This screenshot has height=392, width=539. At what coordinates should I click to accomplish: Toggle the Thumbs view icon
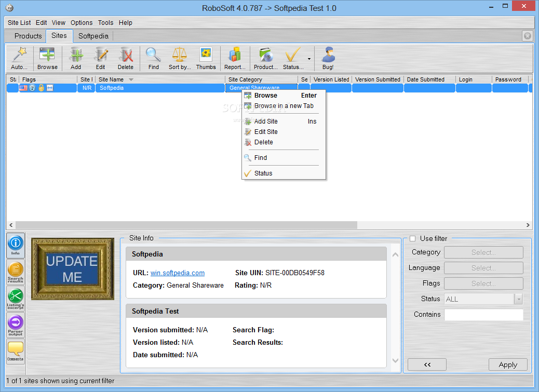pos(206,58)
